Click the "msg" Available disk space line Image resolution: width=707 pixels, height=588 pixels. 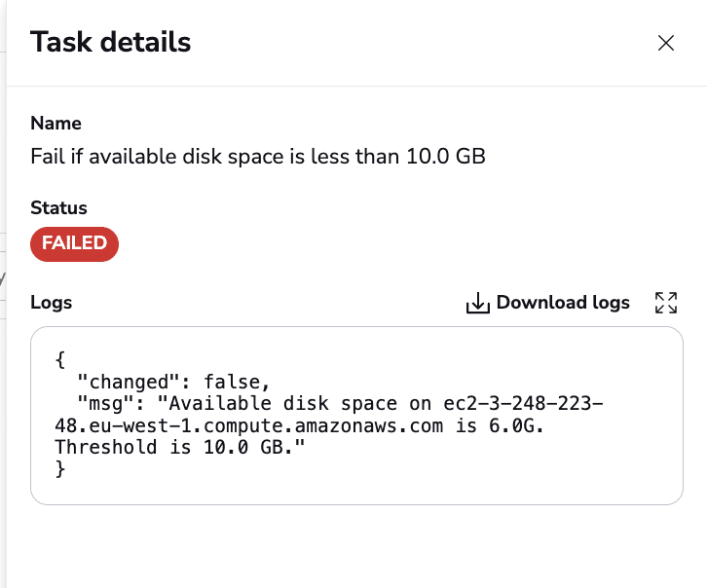(x=340, y=404)
